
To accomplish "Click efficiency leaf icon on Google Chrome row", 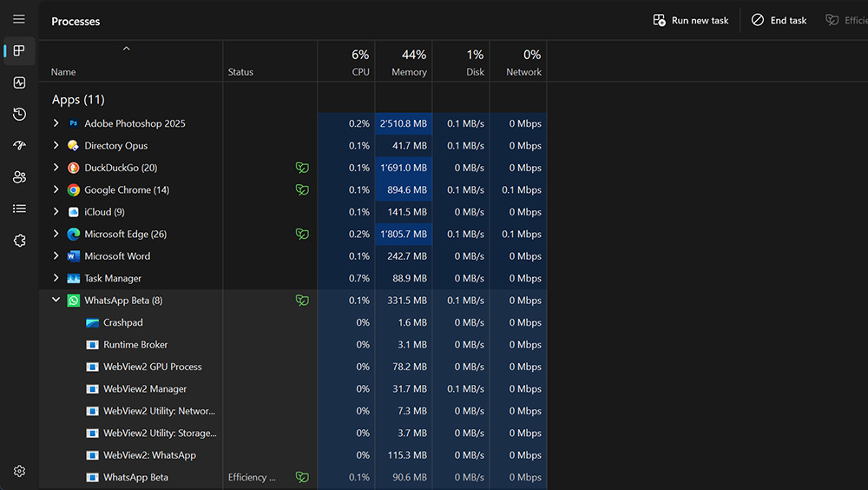I will point(302,189).
